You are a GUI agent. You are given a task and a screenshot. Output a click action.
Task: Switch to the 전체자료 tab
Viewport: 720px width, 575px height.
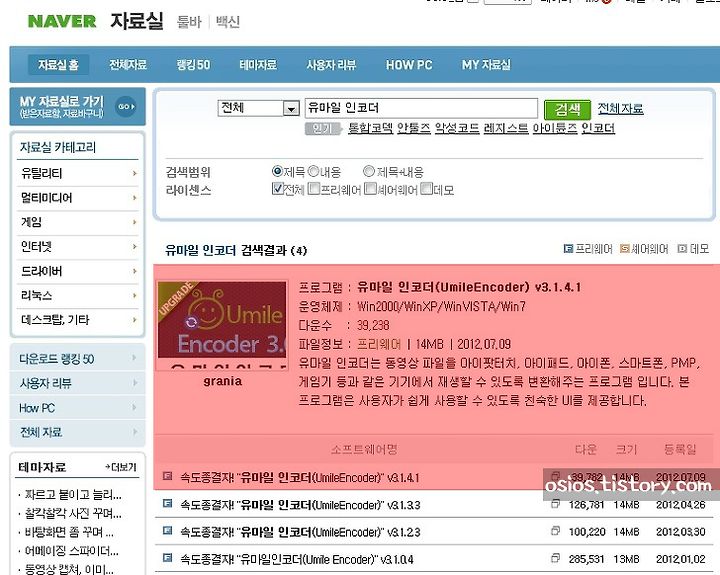point(128,65)
